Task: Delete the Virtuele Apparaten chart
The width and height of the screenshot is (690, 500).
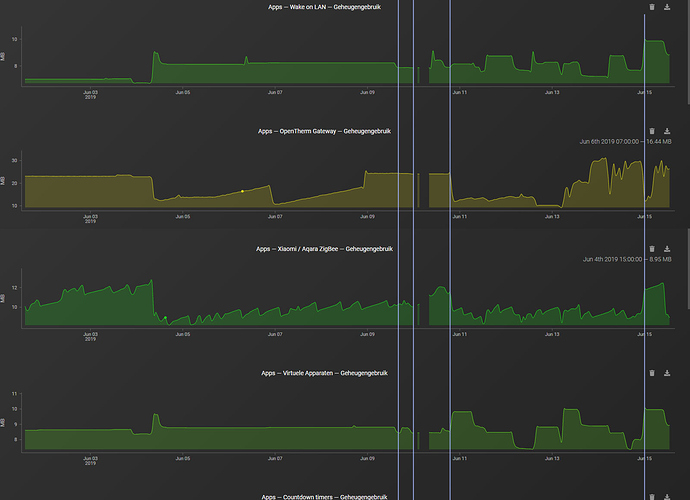Action: 652,373
